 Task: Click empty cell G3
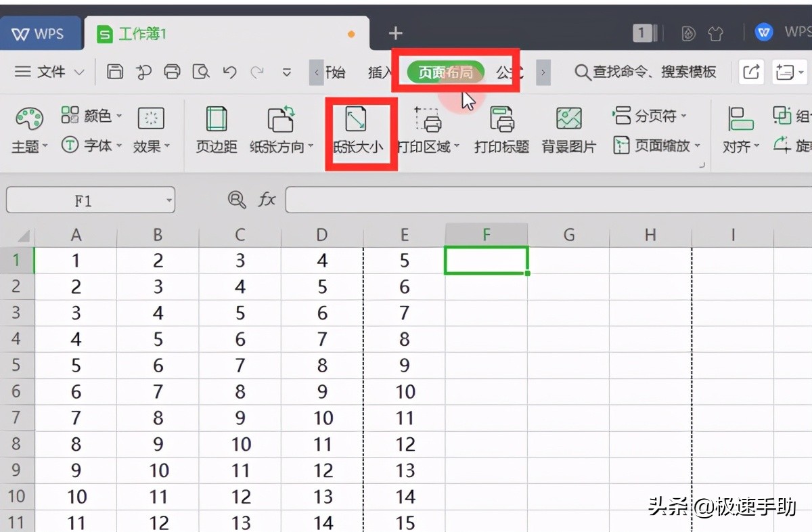pos(569,313)
